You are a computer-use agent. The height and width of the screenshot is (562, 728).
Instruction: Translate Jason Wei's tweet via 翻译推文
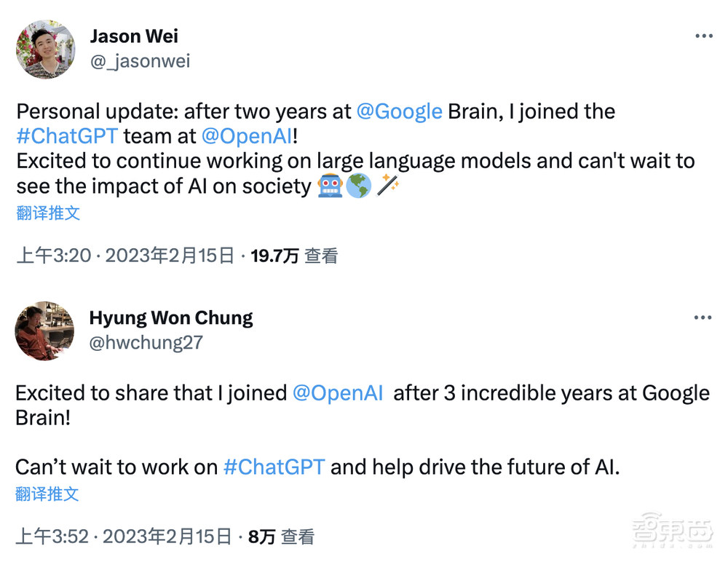pos(47,213)
